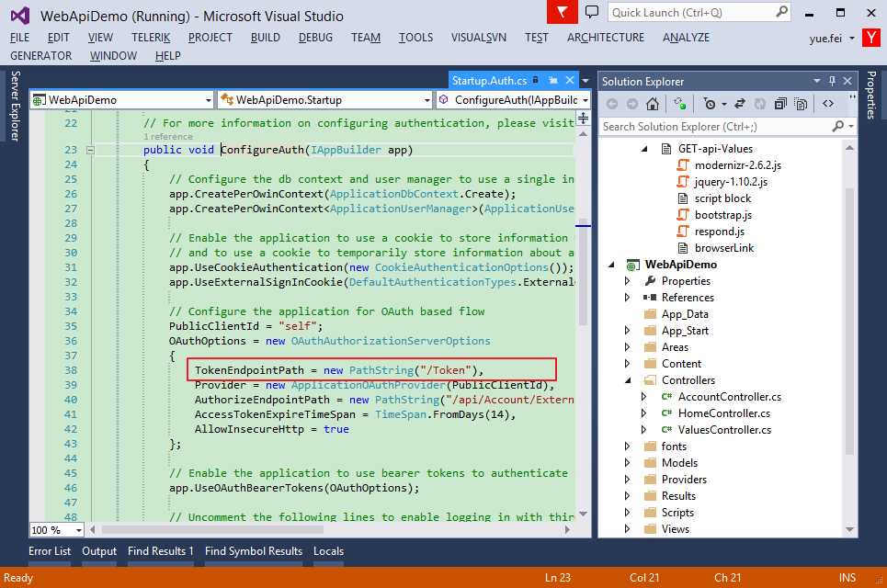
Task: Click the 1 reference CodeLens link
Action: click(168, 136)
